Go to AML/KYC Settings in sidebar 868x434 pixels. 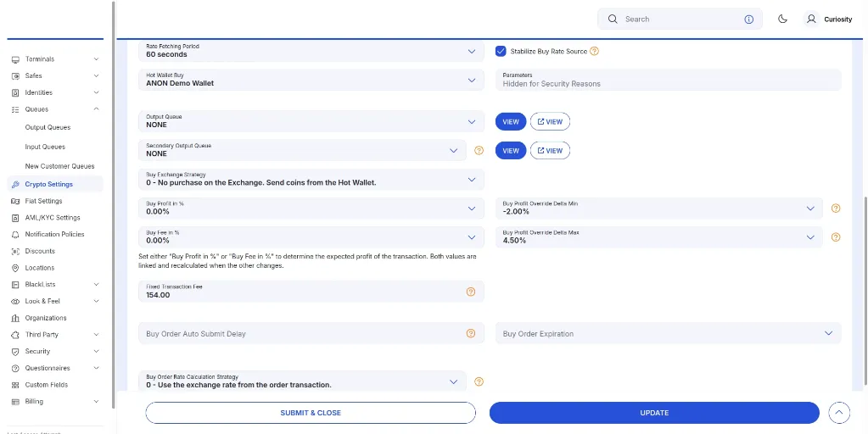[52, 218]
